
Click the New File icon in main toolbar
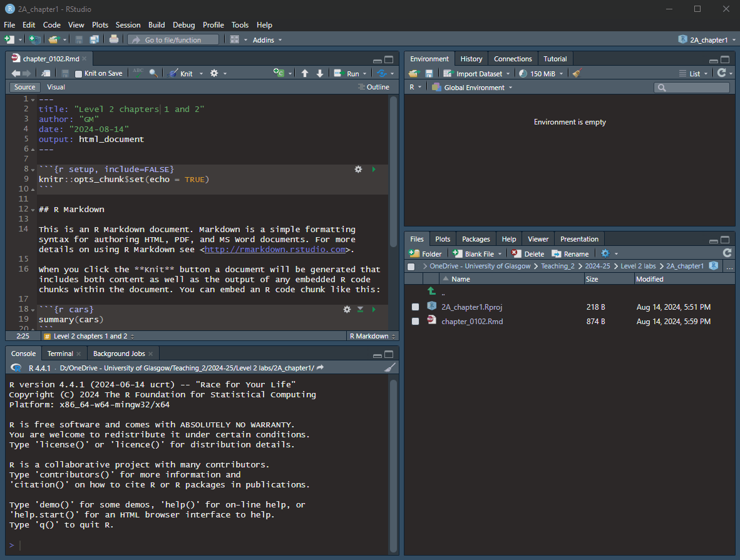tap(9, 39)
